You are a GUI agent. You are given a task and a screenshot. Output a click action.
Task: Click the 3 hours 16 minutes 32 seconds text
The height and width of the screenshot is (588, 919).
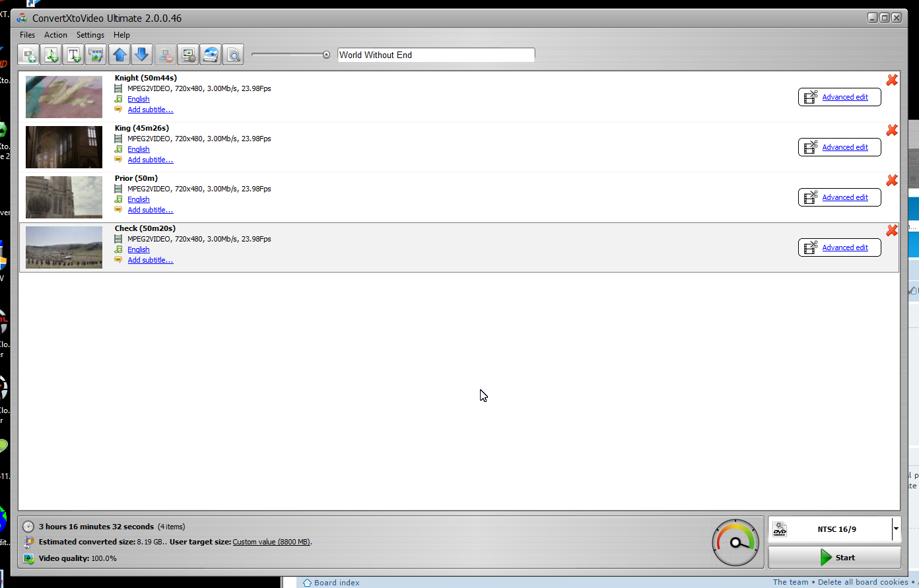tap(96, 527)
